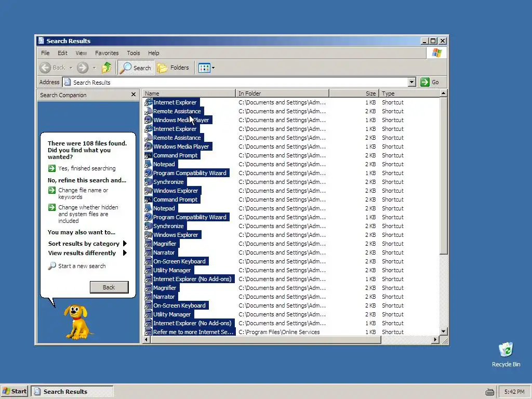Click the Back arrow toolbar icon
This screenshot has height=399, width=532.
45,68
